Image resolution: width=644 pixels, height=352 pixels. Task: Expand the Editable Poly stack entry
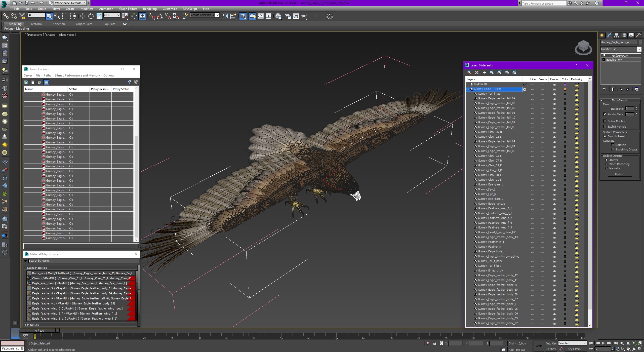pos(604,60)
